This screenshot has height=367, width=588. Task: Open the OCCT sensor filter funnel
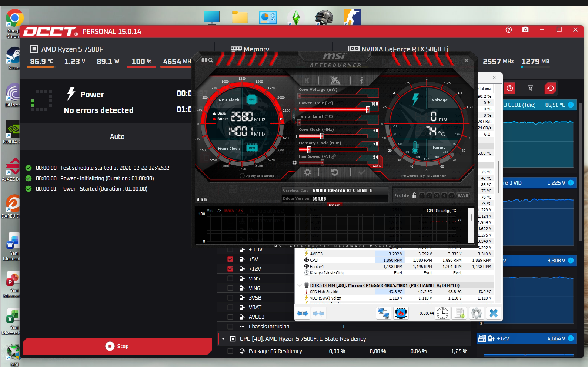pyautogui.click(x=531, y=88)
